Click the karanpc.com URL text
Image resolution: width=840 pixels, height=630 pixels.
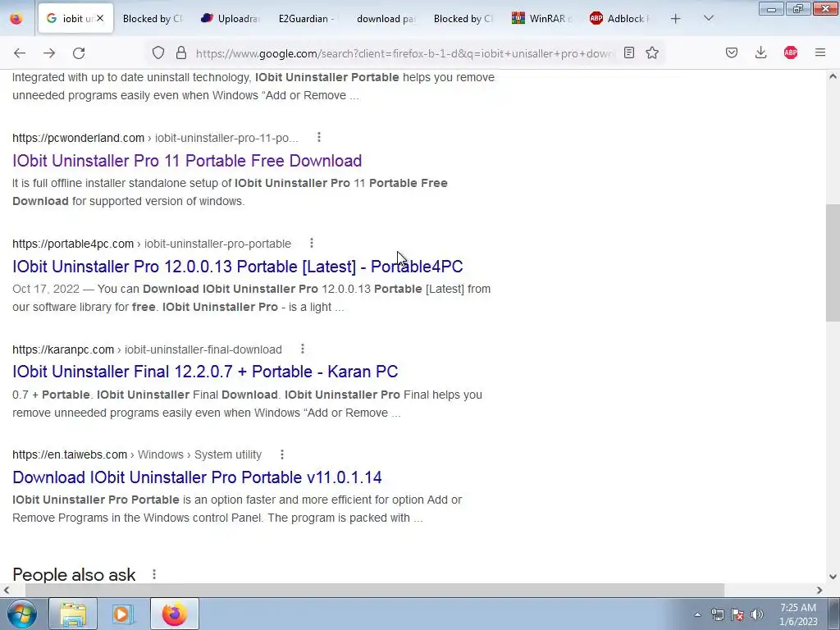[x=63, y=349]
